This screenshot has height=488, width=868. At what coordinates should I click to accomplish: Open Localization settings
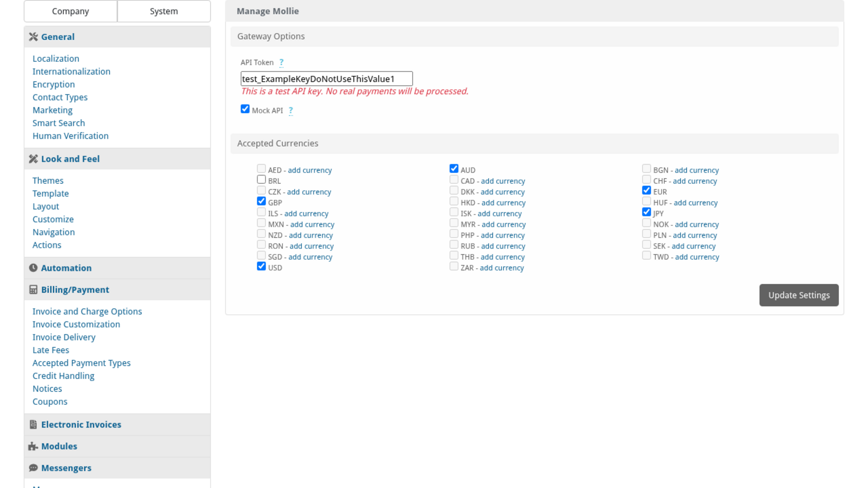[56, 59]
